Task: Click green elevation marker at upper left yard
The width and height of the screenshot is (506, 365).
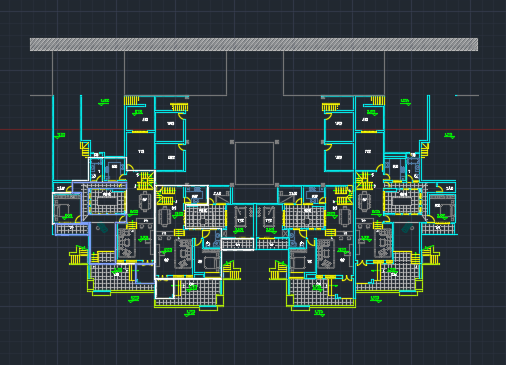Action: [x=104, y=101]
